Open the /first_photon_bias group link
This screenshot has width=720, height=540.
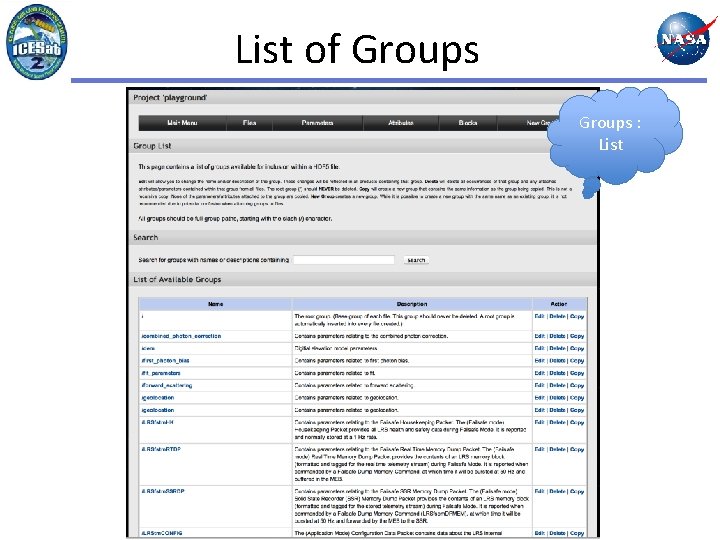click(165, 361)
